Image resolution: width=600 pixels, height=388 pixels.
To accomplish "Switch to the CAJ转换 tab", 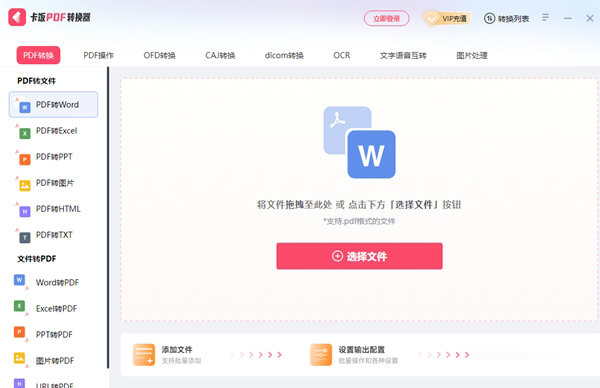I will click(220, 55).
